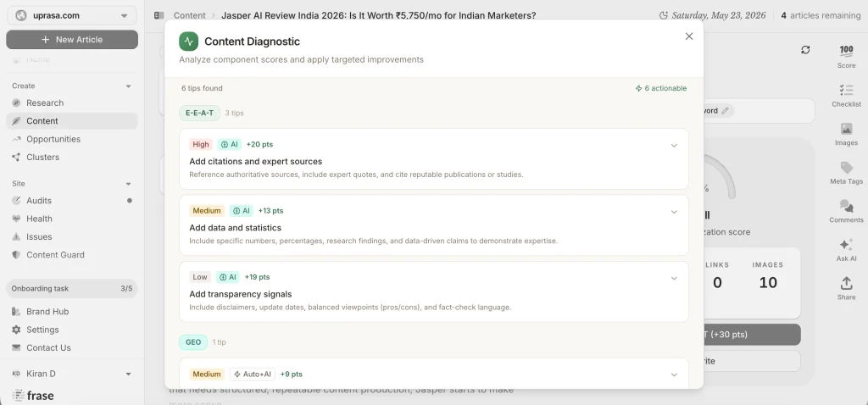Open Audits in the sidebar

39,201
